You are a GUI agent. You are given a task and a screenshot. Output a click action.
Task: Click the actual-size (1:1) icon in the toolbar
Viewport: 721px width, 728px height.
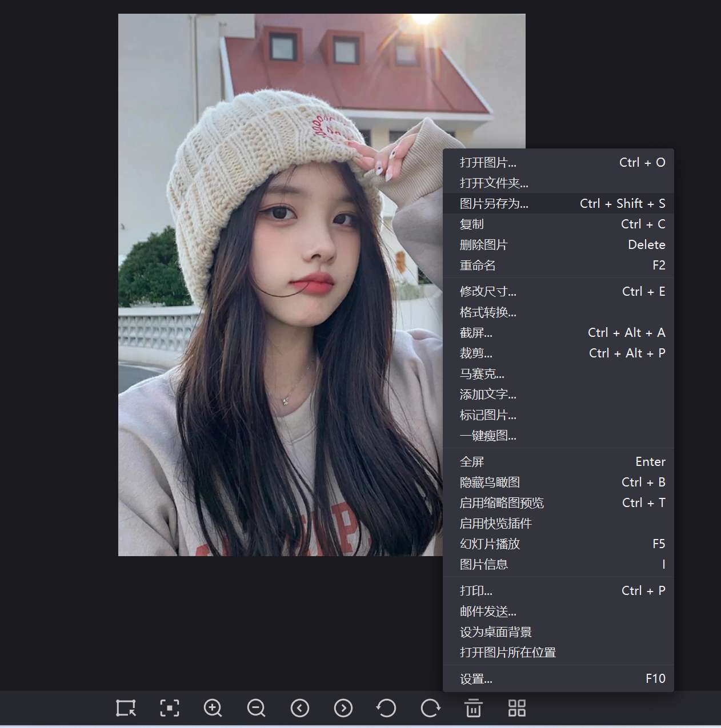pos(126,708)
